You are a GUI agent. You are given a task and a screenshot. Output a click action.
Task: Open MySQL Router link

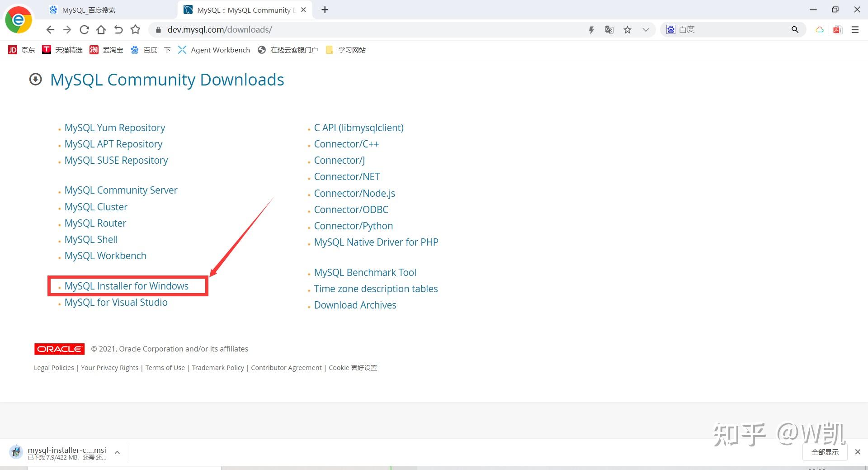tap(95, 223)
